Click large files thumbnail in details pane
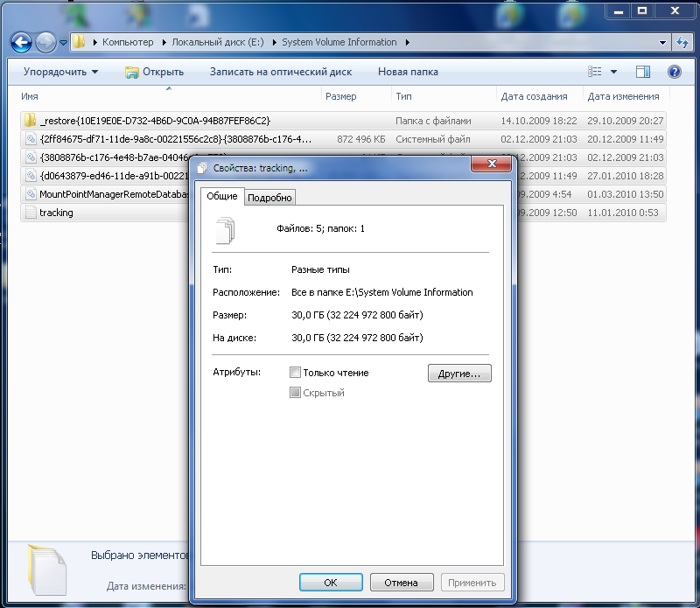The height and width of the screenshot is (608, 700). click(x=47, y=570)
